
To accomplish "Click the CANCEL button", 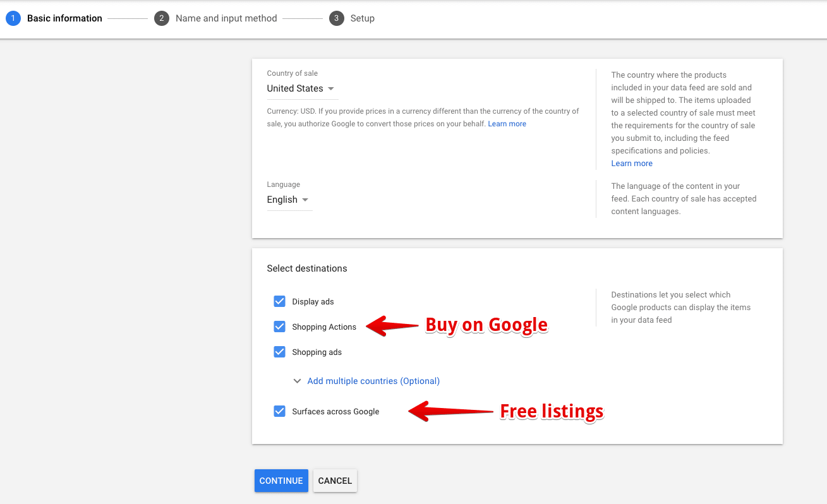I will tap(335, 481).
